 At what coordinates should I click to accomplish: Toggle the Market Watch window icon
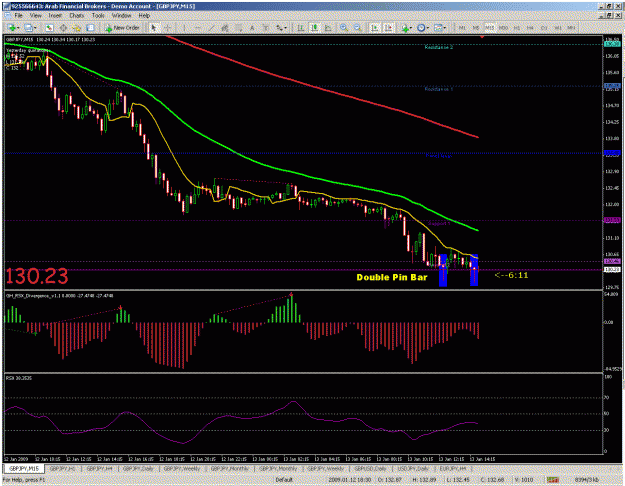click(x=49, y=28)
